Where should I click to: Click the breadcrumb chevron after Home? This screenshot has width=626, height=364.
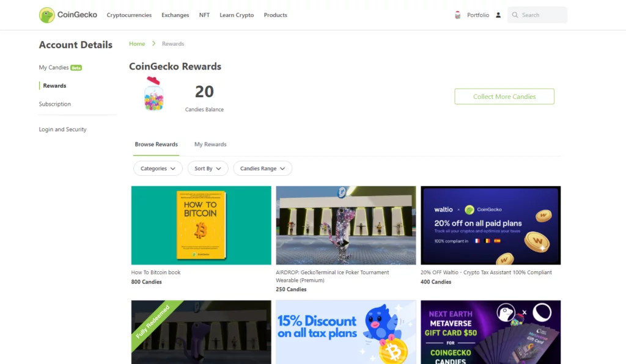coord(153,43)
